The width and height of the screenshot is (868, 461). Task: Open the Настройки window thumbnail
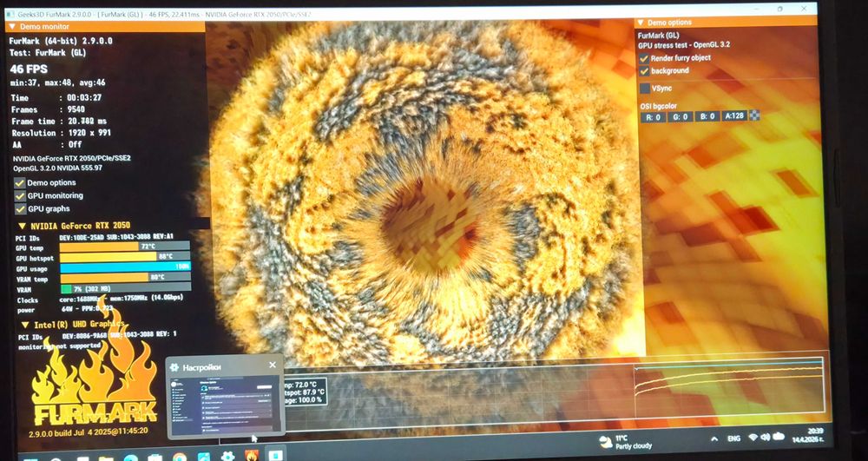pos(225,405)
